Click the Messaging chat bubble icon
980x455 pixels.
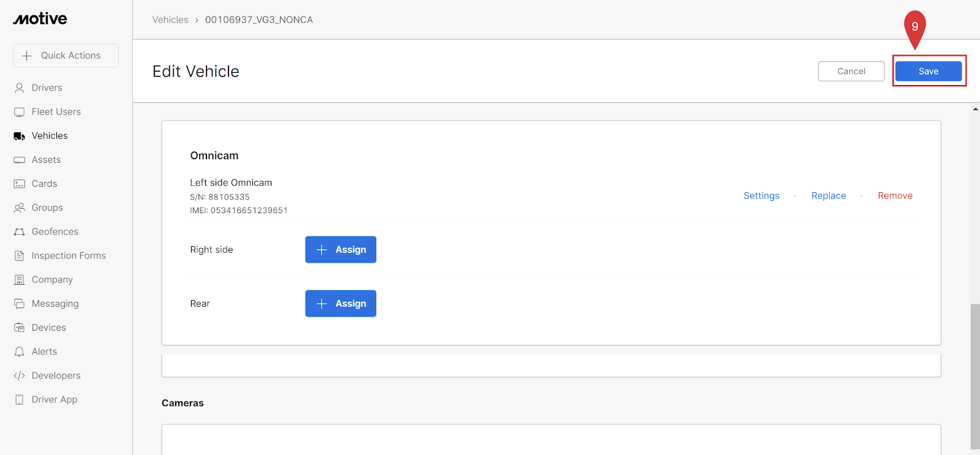pyautogui.click(x=20, y=304)
